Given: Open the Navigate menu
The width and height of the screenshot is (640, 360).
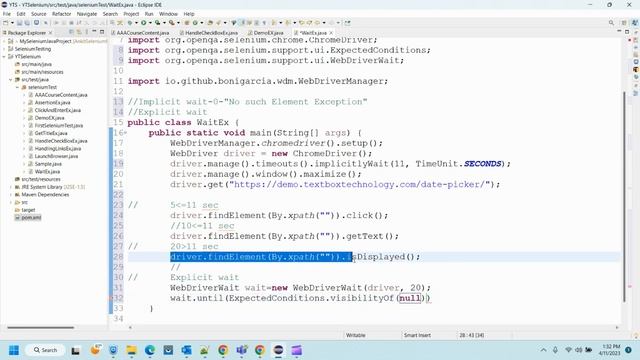Looking at the screenshot, I should click(x=87, y=14).
